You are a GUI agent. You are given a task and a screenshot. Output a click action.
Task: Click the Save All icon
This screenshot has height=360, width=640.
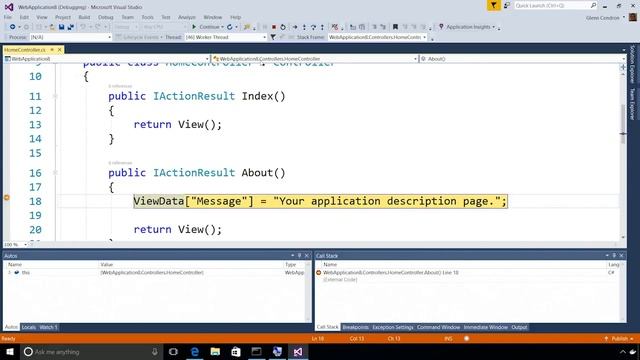70,27
